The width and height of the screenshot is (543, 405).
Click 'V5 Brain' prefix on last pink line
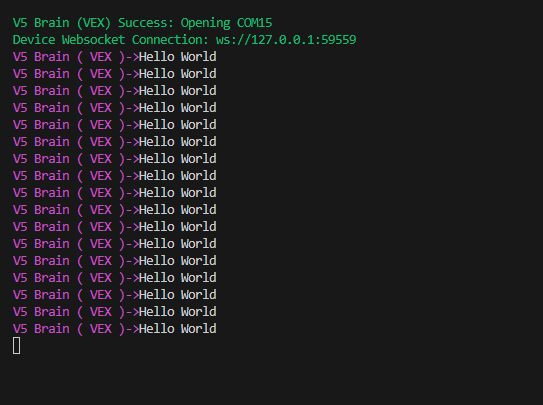[x=41, y=328]
